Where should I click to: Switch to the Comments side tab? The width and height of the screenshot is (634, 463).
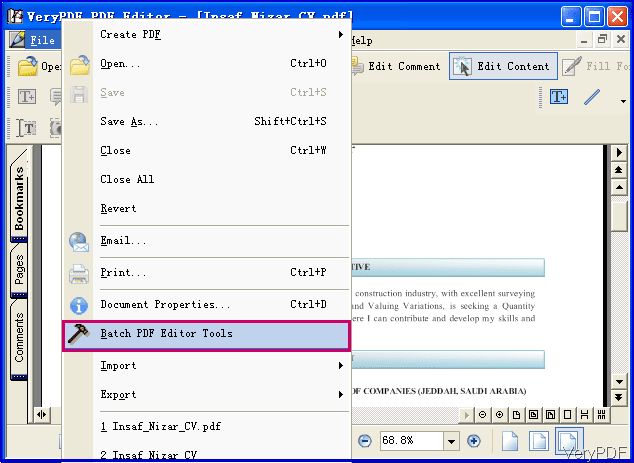tap(19, 340)
